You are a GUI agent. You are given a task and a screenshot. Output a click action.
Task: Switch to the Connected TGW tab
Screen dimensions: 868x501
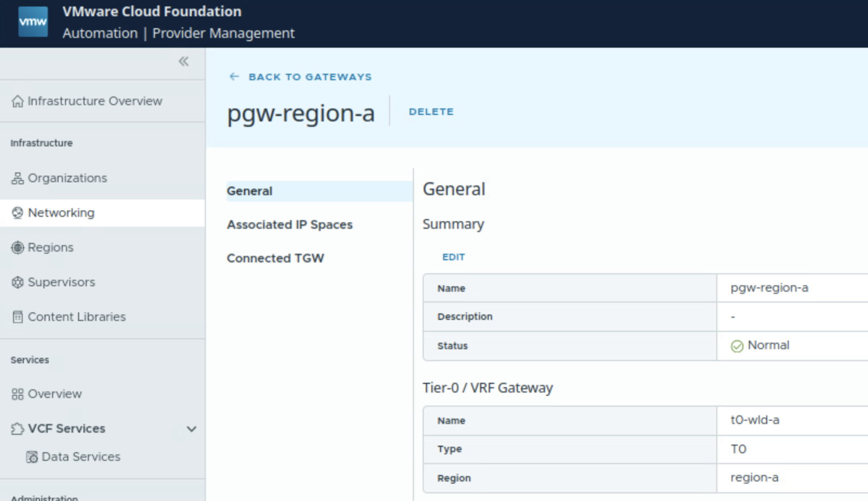pos(275,259)
